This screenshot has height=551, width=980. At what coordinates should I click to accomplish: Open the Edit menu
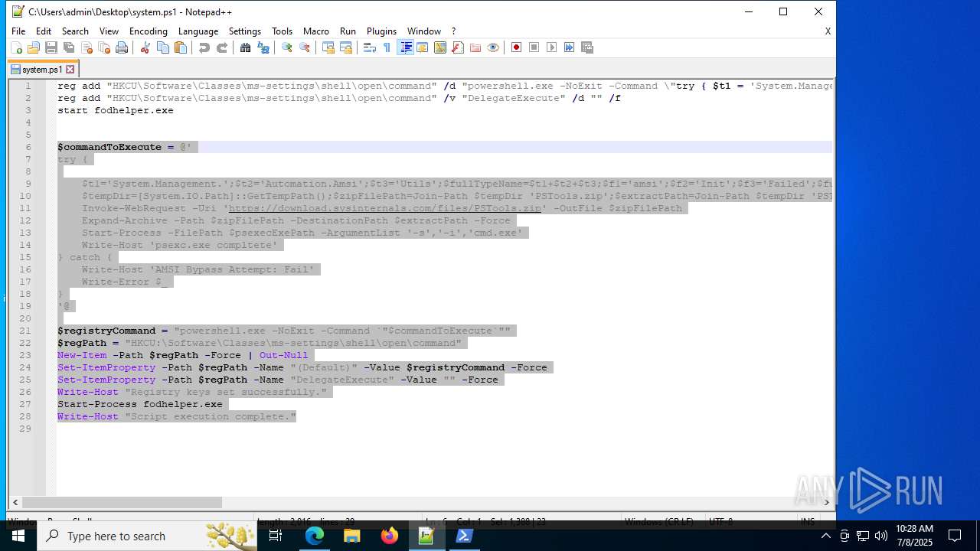[44, 31]
